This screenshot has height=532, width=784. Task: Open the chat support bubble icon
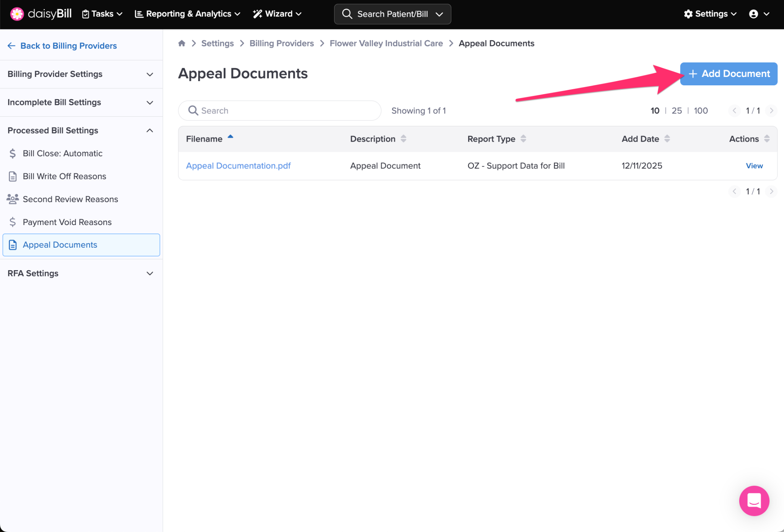754,501
